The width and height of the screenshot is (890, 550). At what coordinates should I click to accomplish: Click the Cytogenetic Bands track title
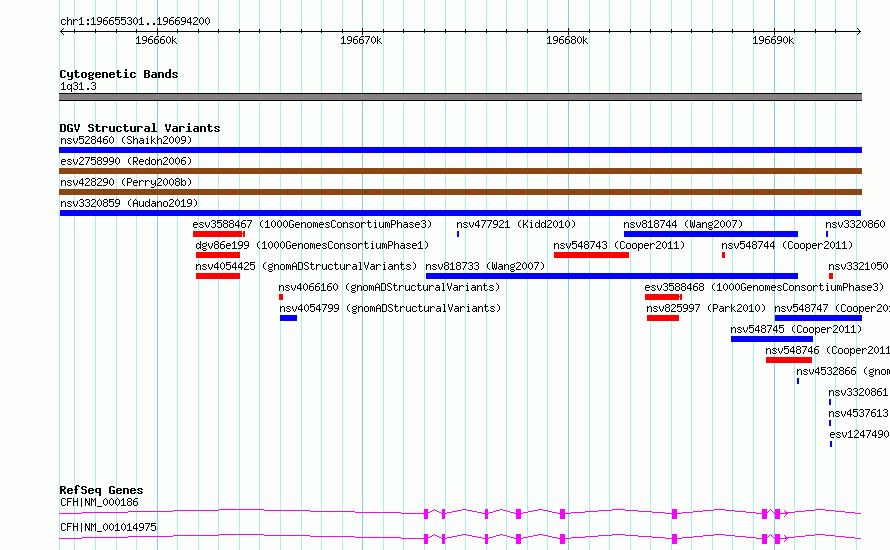click(119, 74)
